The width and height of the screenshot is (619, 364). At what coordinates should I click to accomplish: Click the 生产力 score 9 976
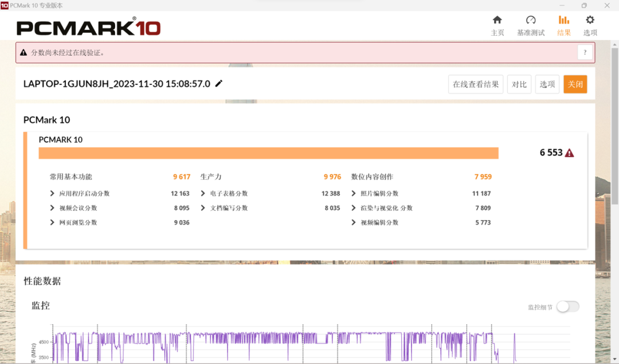tap(332, 177)
